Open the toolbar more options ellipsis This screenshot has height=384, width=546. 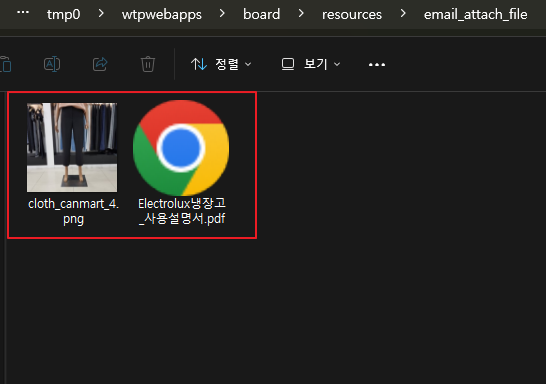[377, 65]
